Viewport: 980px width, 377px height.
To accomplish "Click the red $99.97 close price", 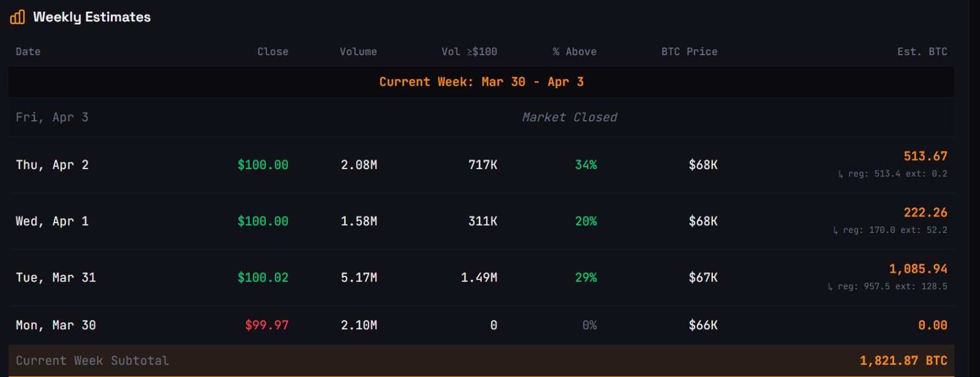I will pyautogui.click(x=266, y=326).
